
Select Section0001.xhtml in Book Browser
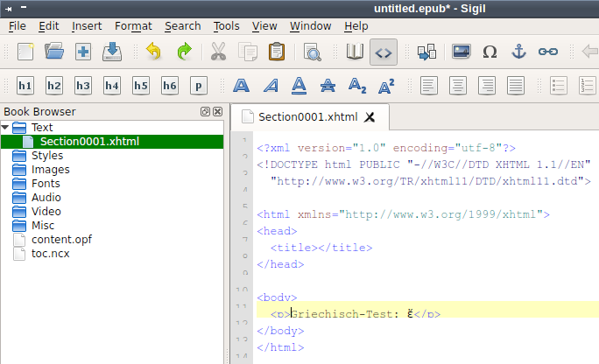(112, 142)
